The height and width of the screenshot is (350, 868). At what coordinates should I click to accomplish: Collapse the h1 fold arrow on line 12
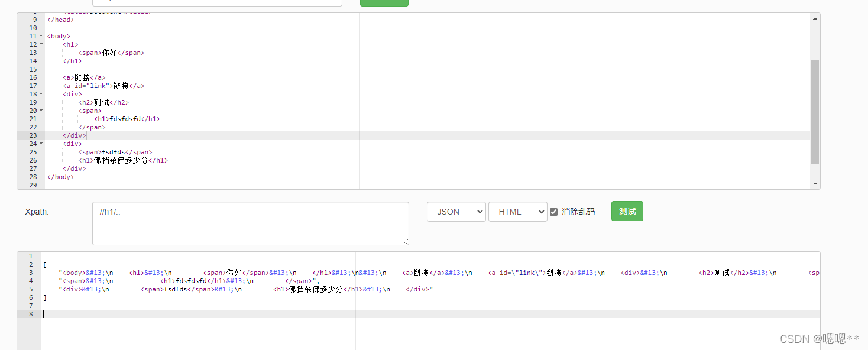(x=41, y=44)
